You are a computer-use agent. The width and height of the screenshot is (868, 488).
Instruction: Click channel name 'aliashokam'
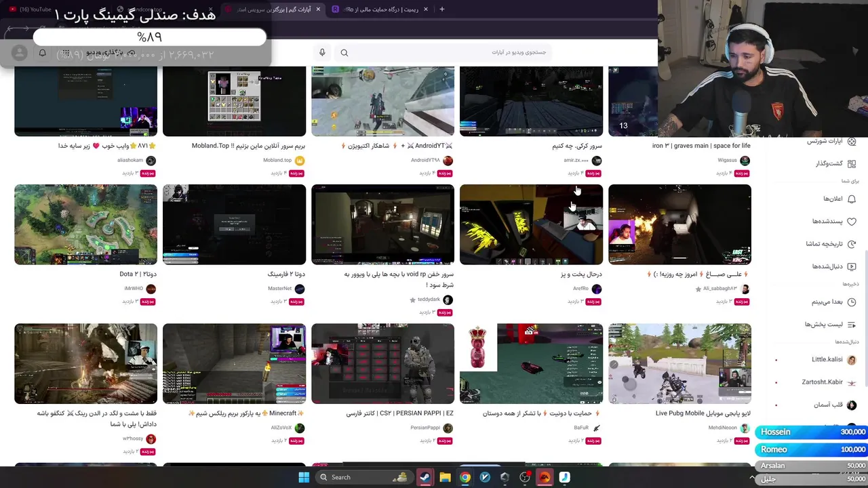tap(130, 161)
